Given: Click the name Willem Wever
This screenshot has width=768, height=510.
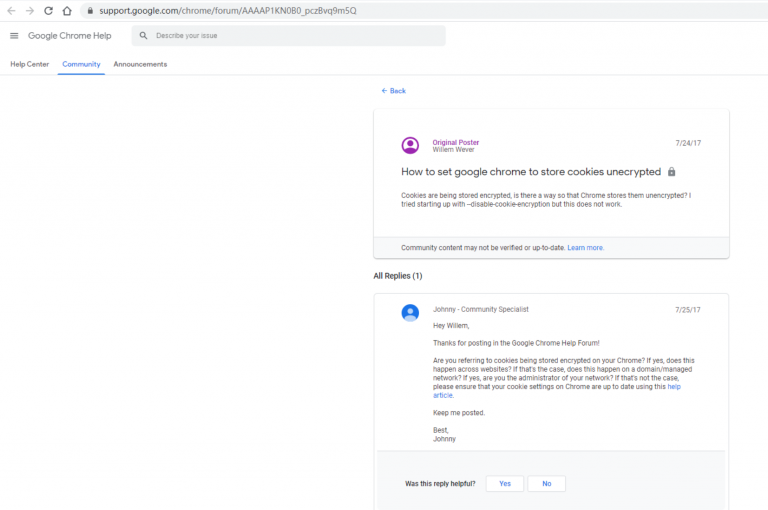Looking at the screenshot, I should [453, 150].
